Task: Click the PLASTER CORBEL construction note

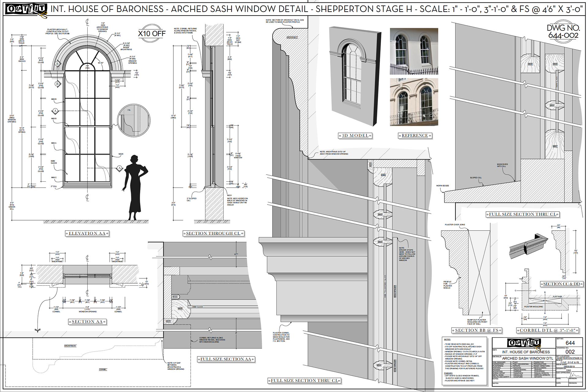Action: coord(281,337)
